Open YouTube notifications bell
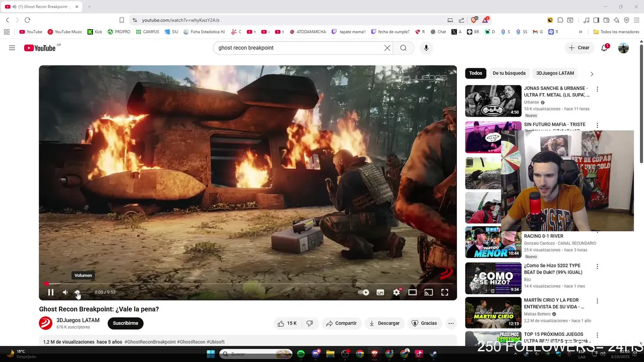Screen dimensions: 644x362 (x=604, y=48)
